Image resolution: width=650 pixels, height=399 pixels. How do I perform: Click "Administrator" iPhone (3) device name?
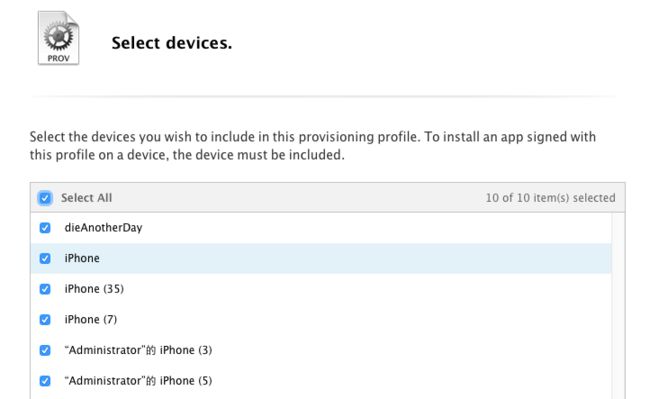(138, 350)
